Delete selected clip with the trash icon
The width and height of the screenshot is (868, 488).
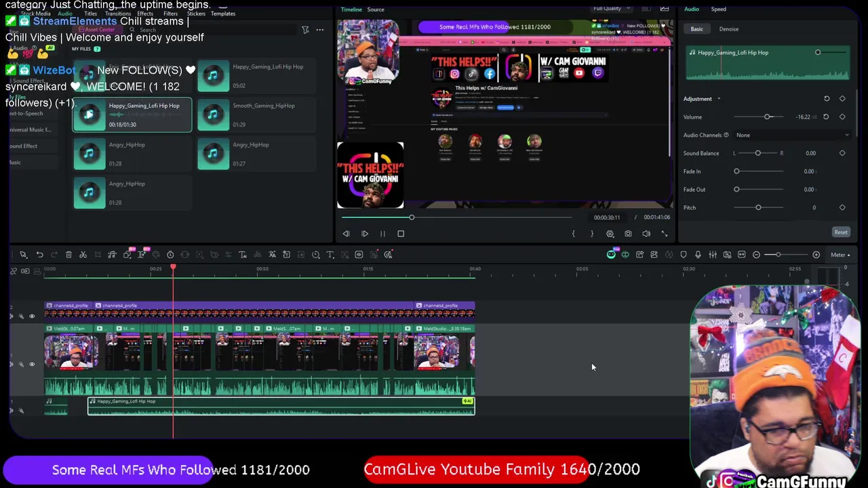coord(68,255)
